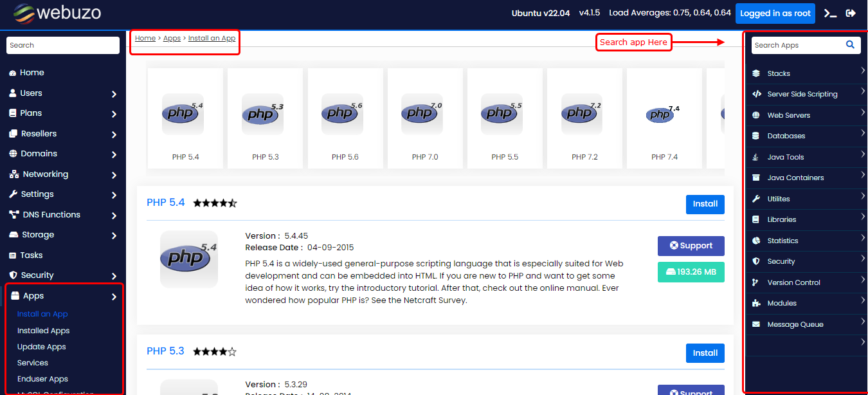Expand the Java Tools category arrow

pos(863,154)
